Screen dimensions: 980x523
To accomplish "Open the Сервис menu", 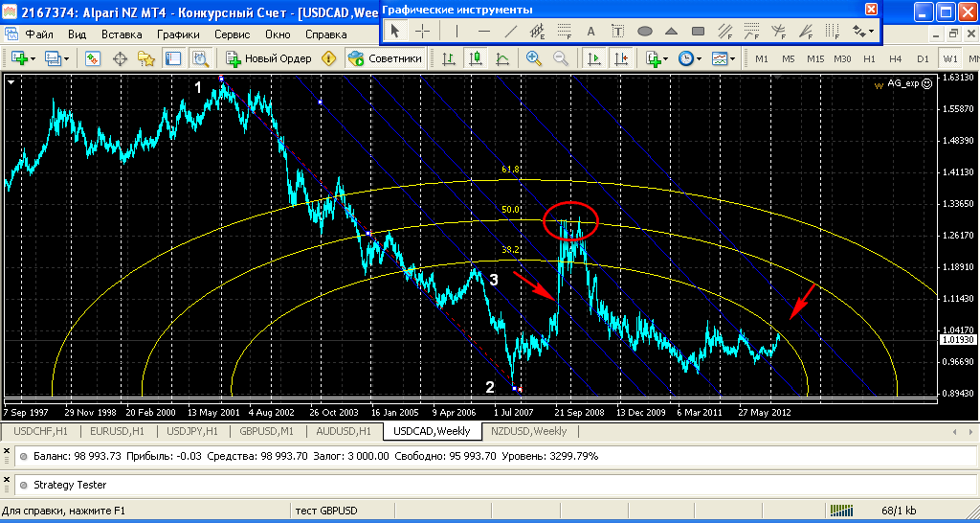I will 233,34.
